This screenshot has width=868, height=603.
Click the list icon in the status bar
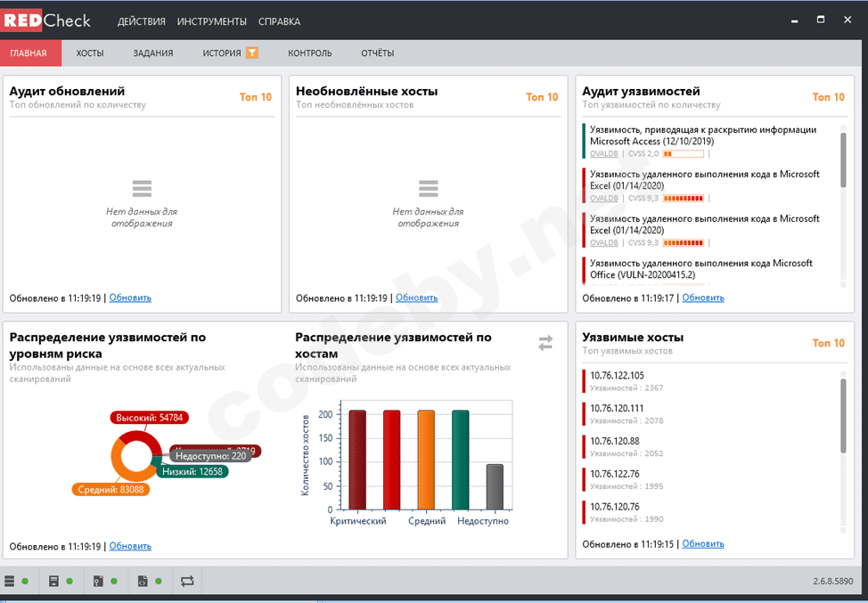click(x=10, y=581)
